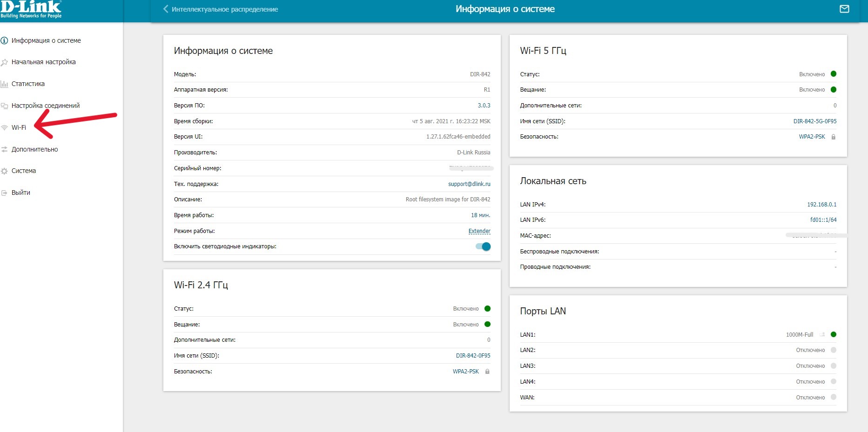Click the green status dot for Wi-Fi 2.4 ГГц Статус

point(487,308)
